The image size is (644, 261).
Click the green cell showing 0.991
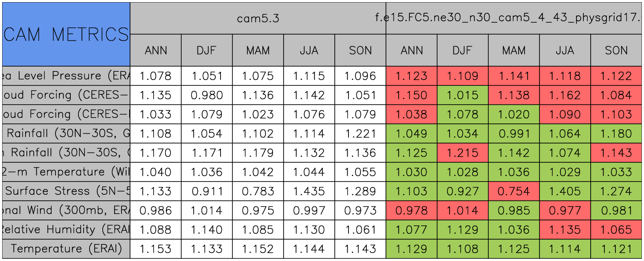tap(513, 134)
